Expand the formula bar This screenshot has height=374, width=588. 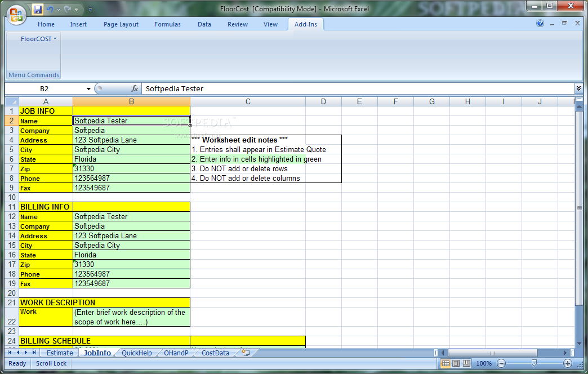[578, 88]
